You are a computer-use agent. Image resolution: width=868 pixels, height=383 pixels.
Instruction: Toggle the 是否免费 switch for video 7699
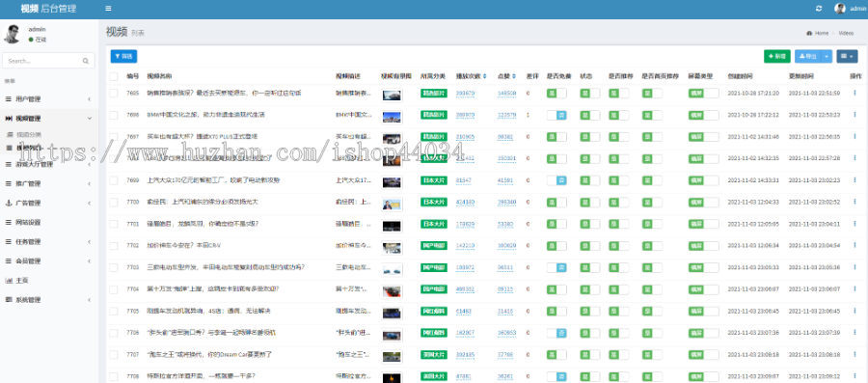556,180
